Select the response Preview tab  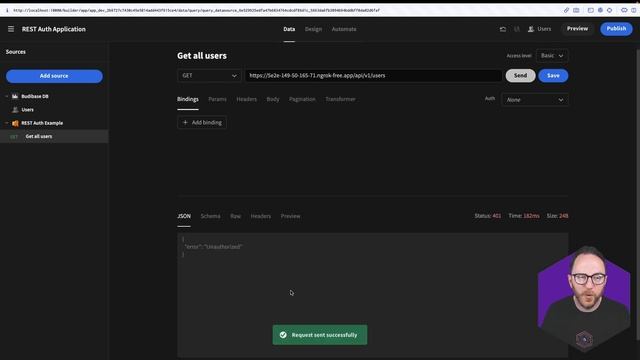(x=290, y=216)
